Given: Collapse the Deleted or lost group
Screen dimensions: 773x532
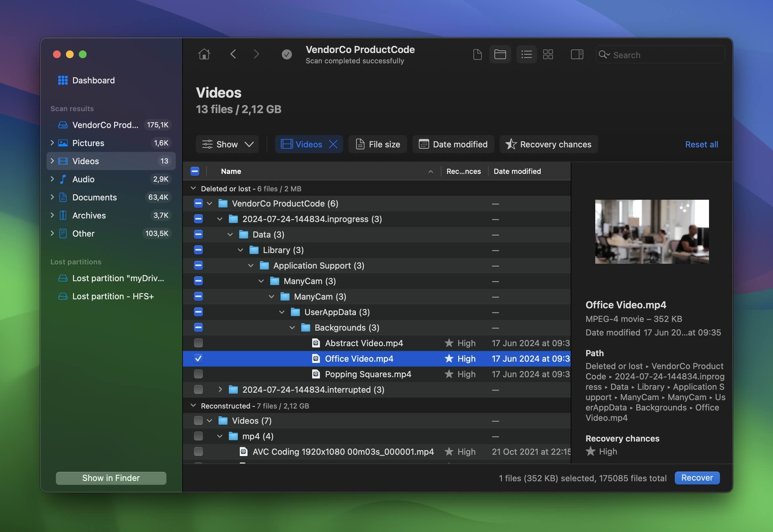Looking at the screenshot, I should pos(193,188).
